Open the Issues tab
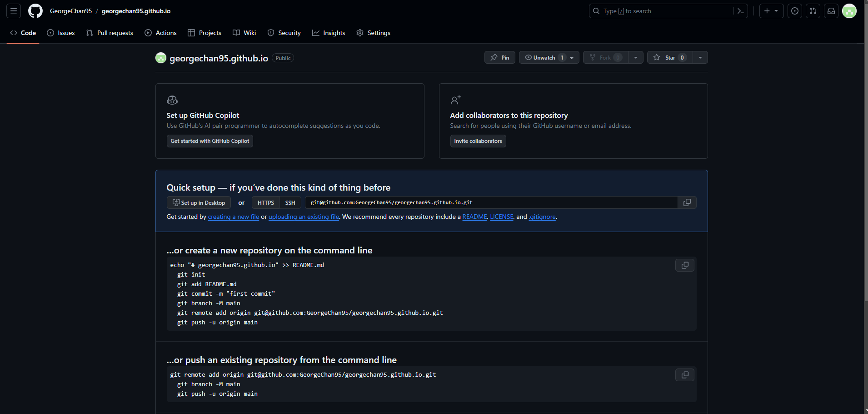The image size is (868, 414). coord(61,33)
